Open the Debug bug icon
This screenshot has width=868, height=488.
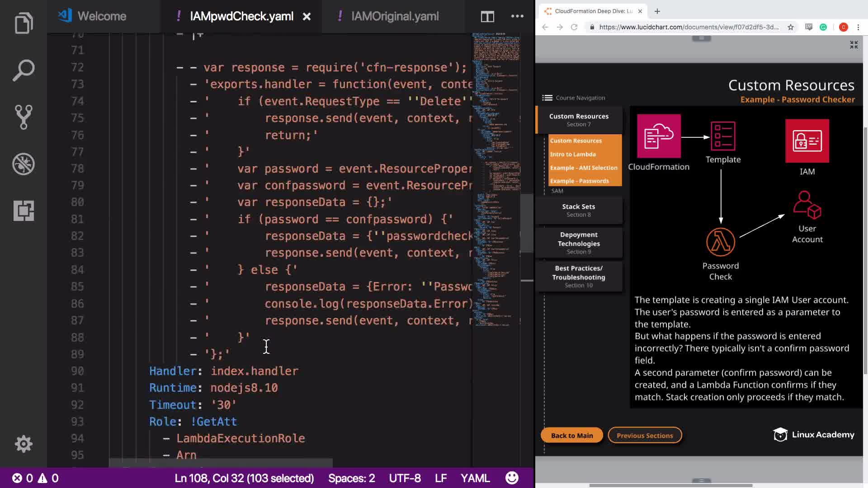click(24, 164)
